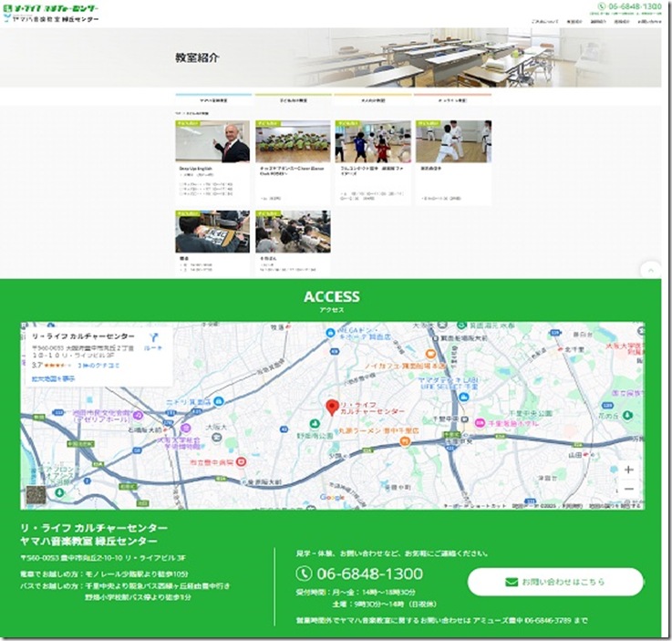Image resolution: width=672 pixels, height=641 pixels.
Task: Select the カルチャー教室 category tab
Action: 452,98
